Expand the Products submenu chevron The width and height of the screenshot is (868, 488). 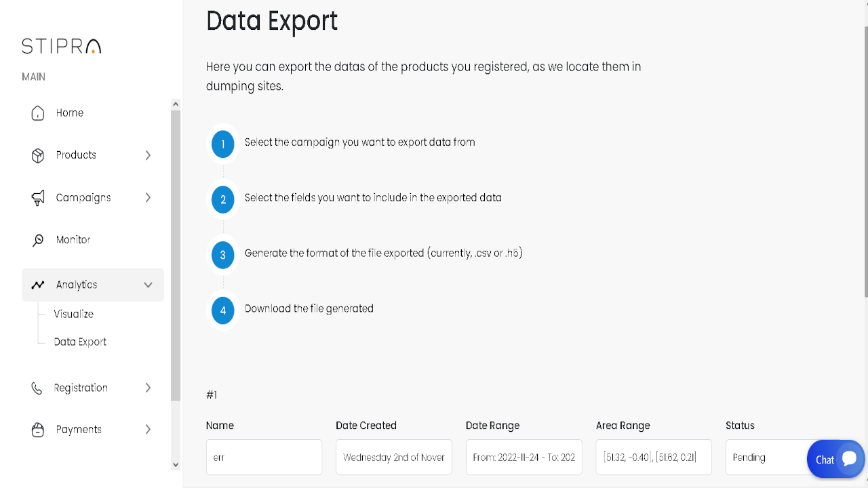[148, 155]
